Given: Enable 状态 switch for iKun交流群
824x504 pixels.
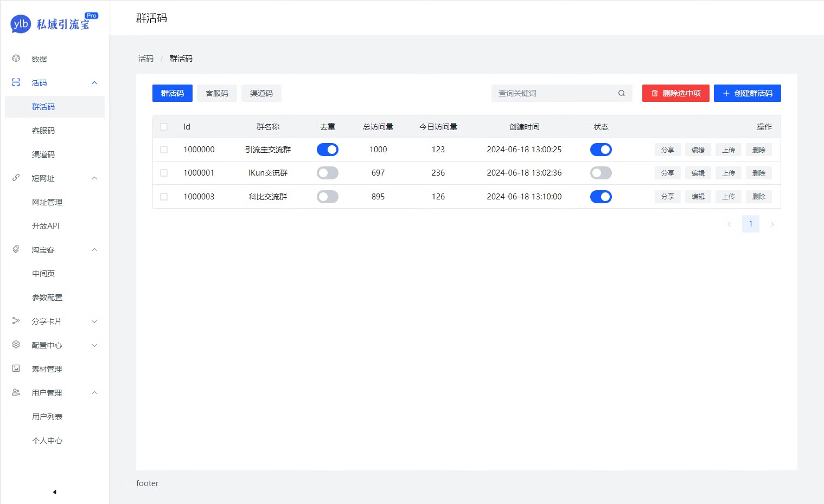Looking at the screenshot, I should [x=601, y=173].
